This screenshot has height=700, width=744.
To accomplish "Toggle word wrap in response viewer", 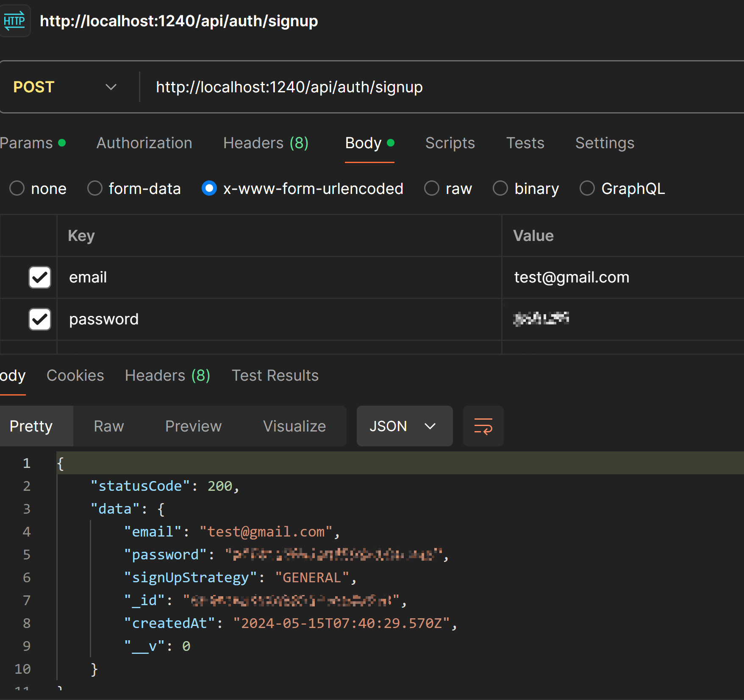I will [483, 426].
